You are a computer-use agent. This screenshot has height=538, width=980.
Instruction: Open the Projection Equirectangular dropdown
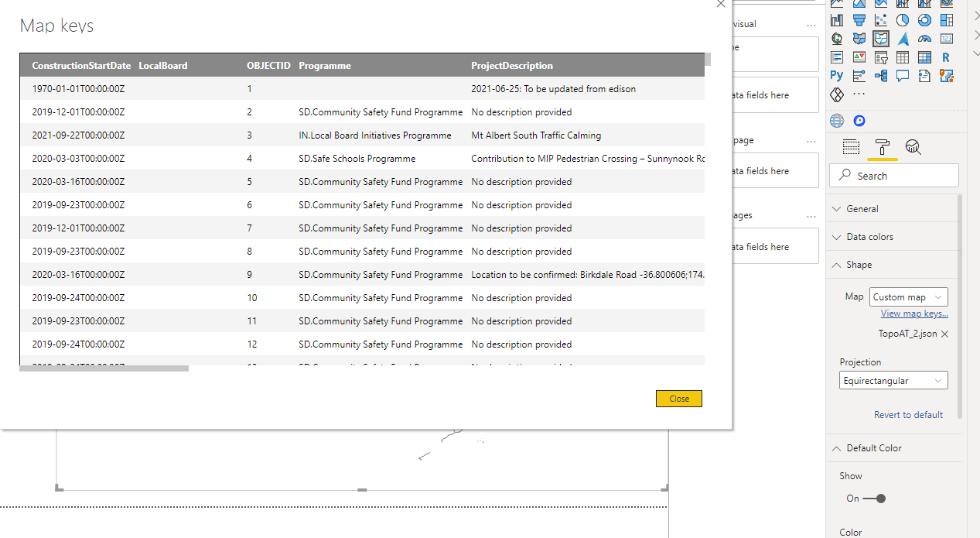point(893,381)
